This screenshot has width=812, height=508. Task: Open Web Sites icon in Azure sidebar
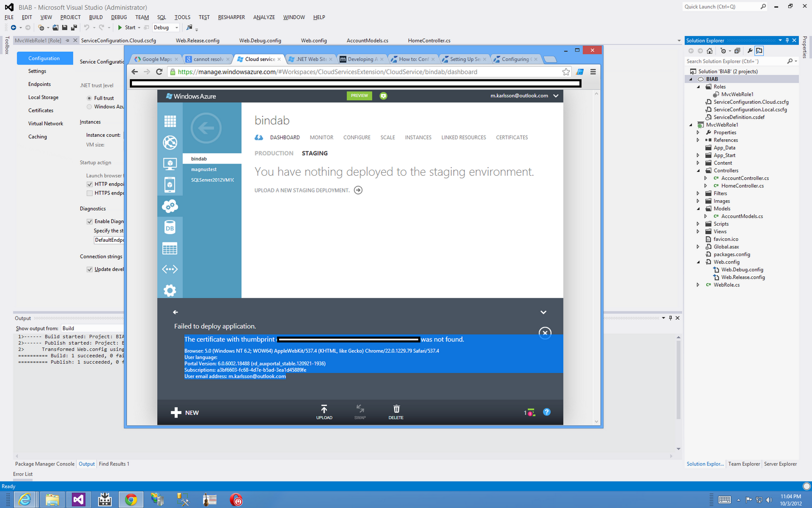coord(170,142)
